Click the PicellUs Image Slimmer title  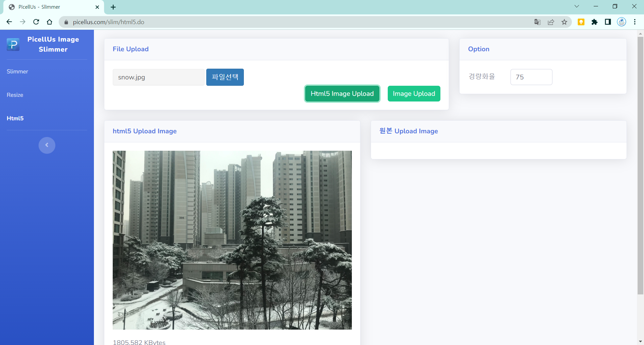click(x=53, y=44)
